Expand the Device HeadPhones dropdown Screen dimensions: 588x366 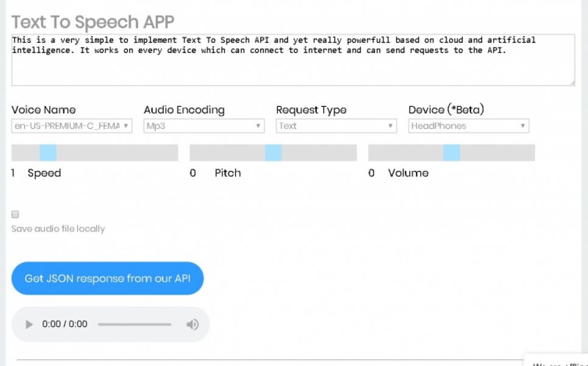[469, 126]
